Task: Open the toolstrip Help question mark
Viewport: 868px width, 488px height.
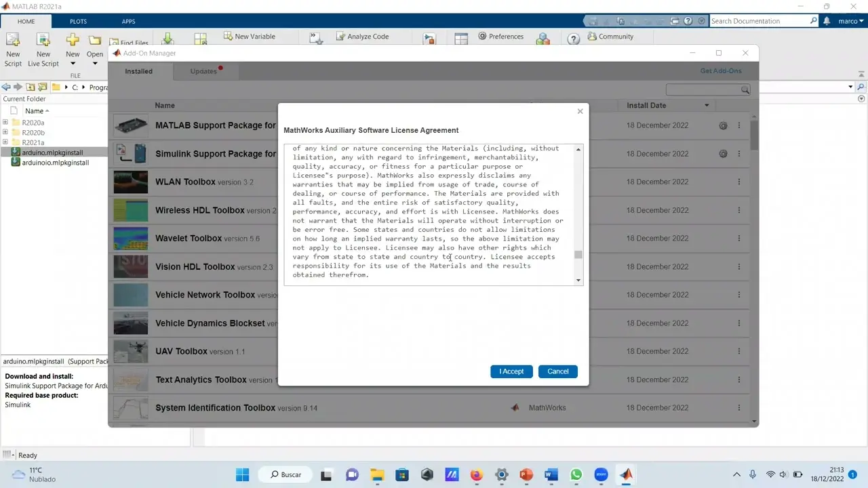Action: (x=573, y=40)
